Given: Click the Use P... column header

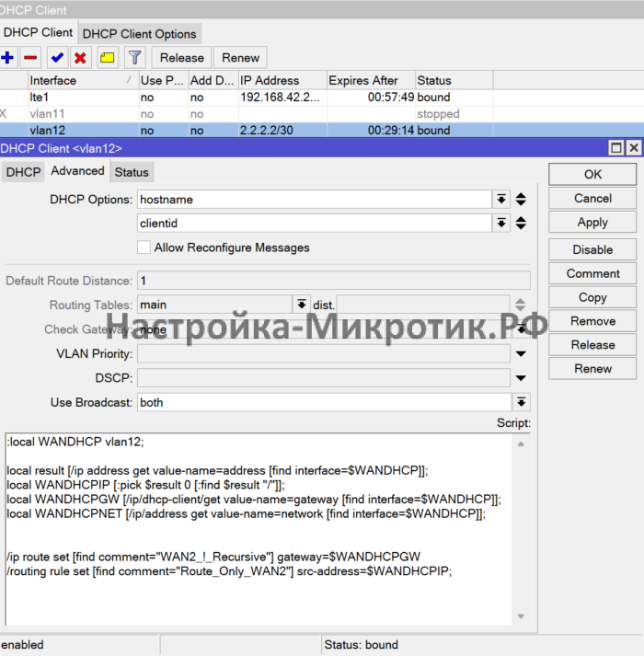Looking at the screenshot, I should 163,80.
